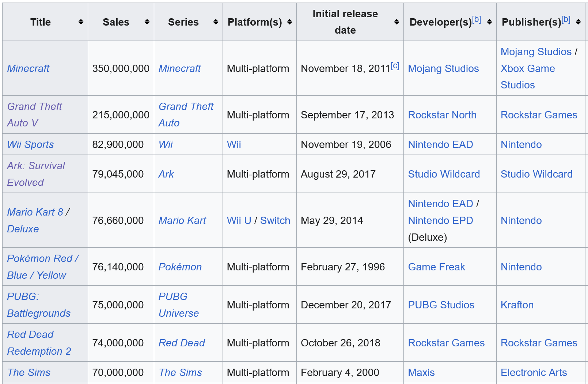Open Rockstar Games publisher link for GTA V
The height and width of the screenshot is (384, 588).
pyautogui.click(x=539, y=115)
